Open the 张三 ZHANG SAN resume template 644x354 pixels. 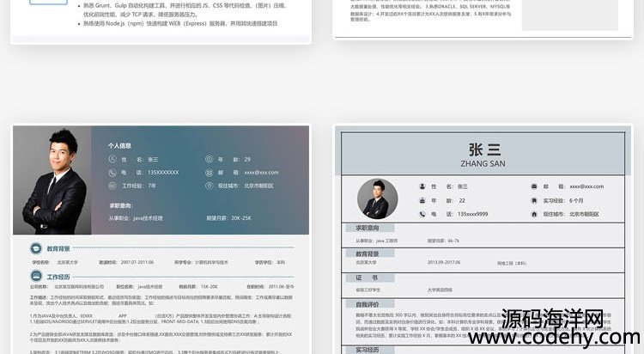(x=483, y=240)
